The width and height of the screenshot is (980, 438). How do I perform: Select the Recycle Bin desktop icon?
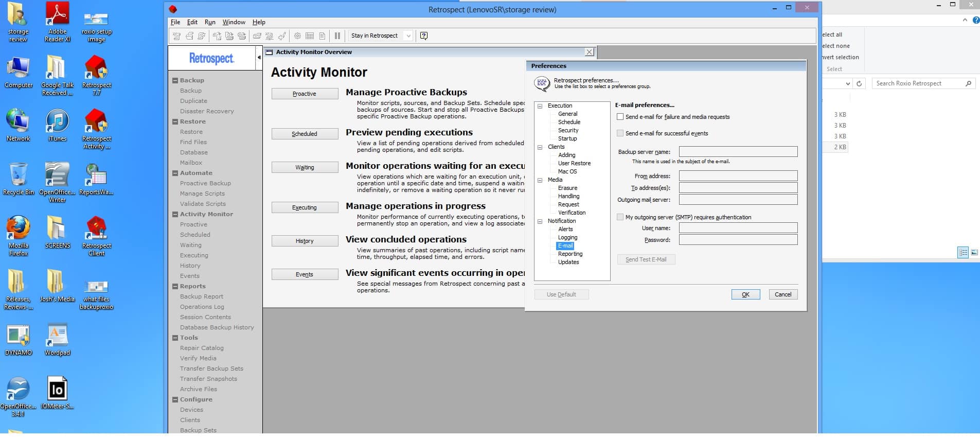tap(19, 179)
